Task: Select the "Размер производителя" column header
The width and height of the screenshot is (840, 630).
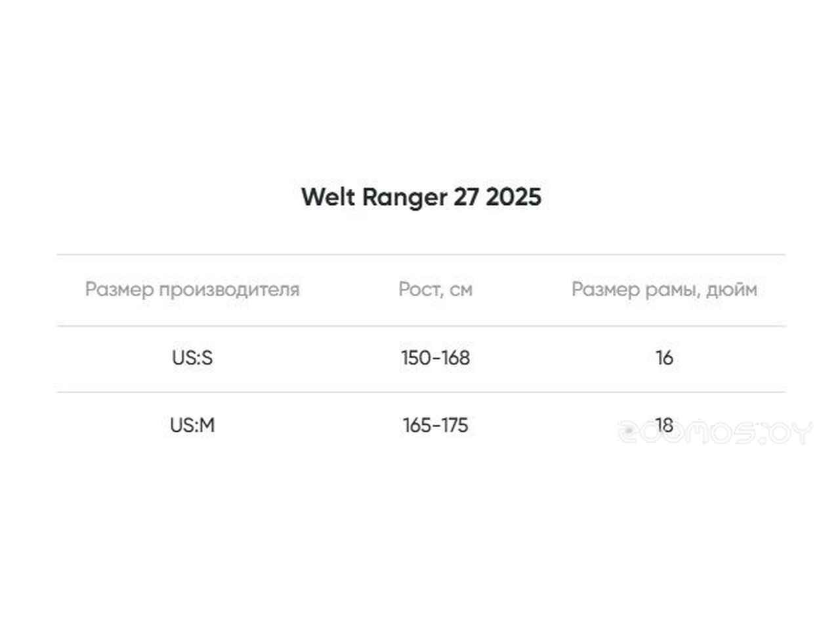Action: pyautogui.click(x=192, y=289)
